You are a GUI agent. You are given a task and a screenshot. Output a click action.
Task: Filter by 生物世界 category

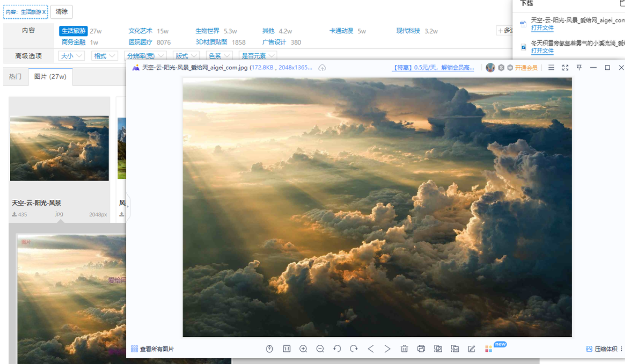click(207, 31)
